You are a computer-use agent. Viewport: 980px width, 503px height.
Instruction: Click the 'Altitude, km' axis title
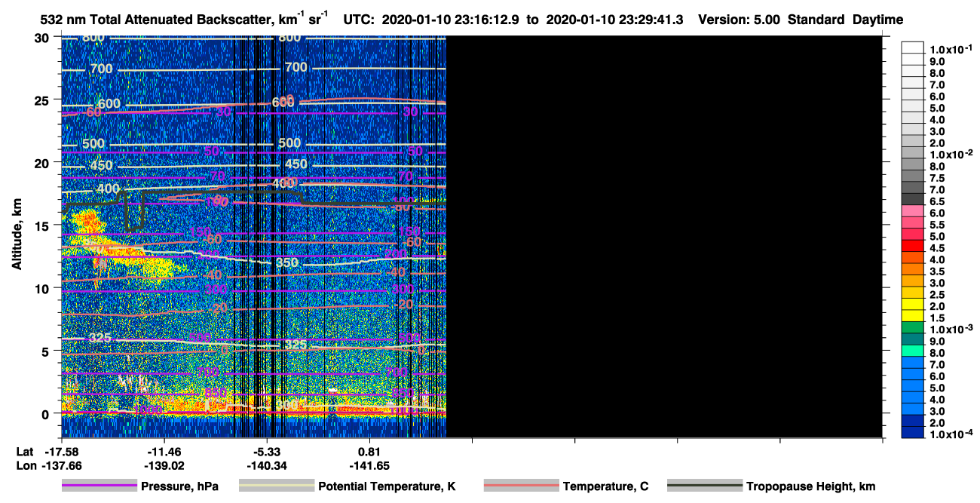pyautogui.click(x=16, y=235)
